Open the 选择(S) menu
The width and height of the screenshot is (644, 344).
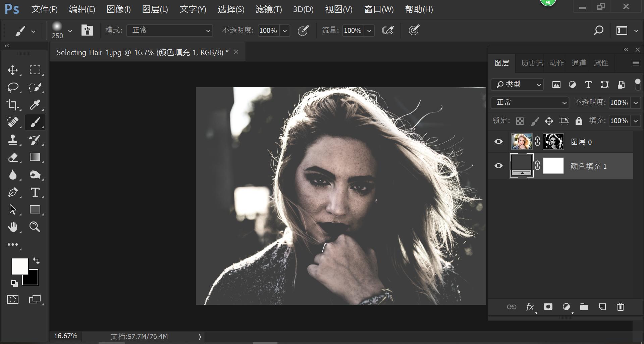pos(231,9)
